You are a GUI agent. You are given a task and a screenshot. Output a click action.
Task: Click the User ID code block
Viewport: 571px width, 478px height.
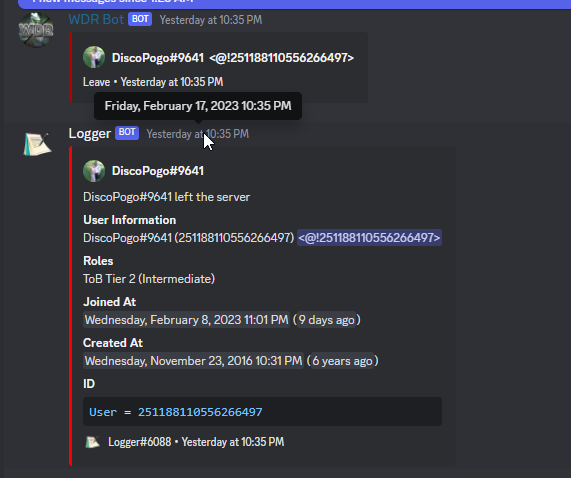click(262, 412)
